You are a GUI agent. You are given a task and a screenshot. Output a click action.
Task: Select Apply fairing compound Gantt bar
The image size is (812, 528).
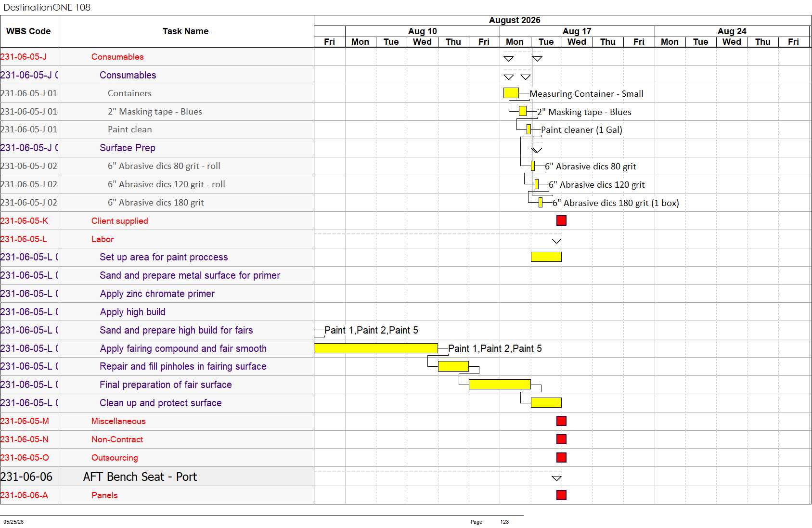376,348
